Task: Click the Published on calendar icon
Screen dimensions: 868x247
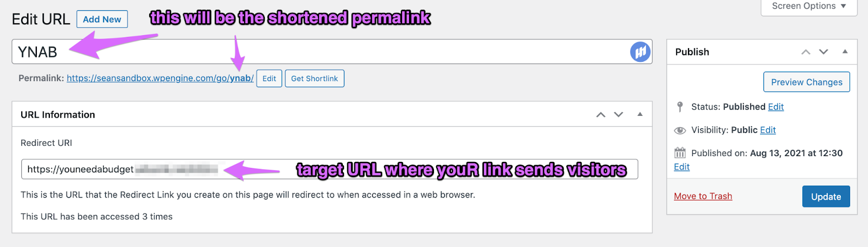Action: 680,153
